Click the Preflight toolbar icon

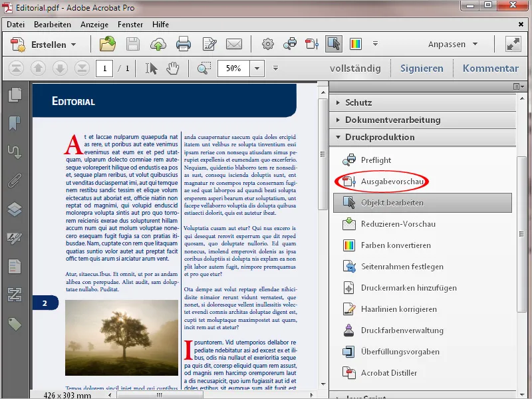click(290, 44)
